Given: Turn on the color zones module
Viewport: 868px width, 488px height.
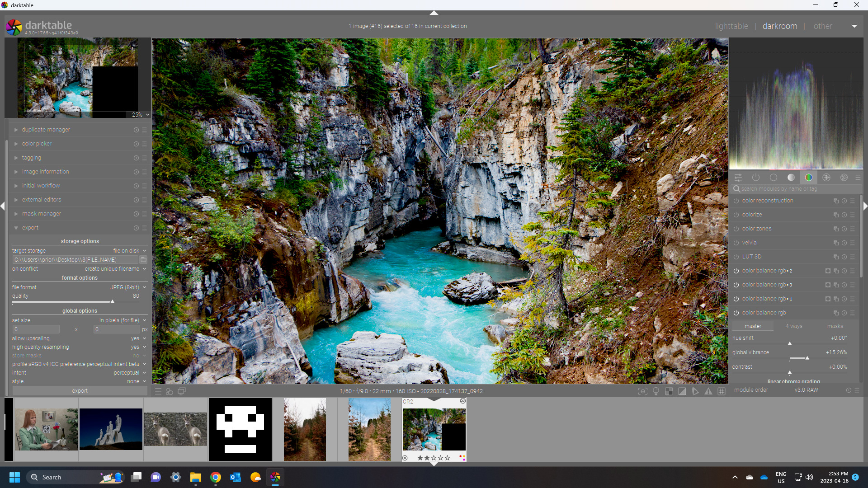Looking at the screenshot, I should tap(736, 229).
